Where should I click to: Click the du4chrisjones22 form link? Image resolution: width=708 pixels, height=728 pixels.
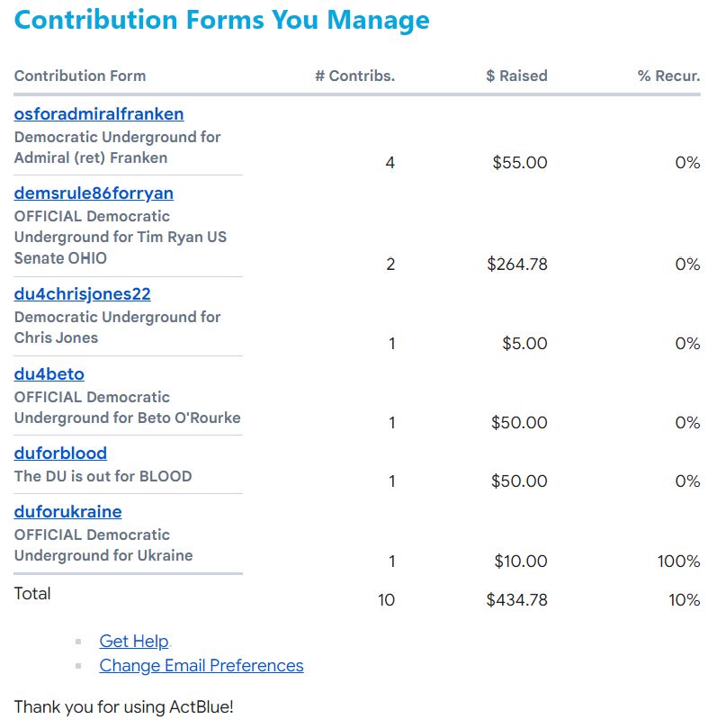coord(82,294)
